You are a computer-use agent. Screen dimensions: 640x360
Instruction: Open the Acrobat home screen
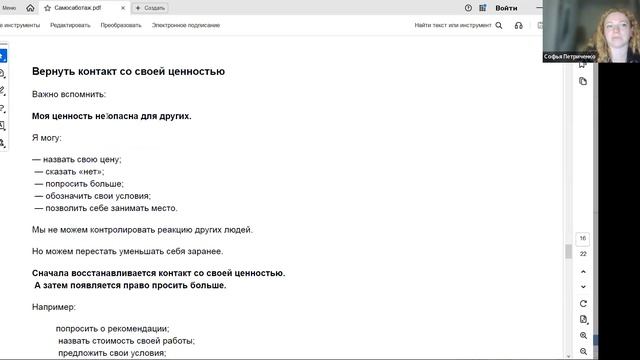point(30,8)
